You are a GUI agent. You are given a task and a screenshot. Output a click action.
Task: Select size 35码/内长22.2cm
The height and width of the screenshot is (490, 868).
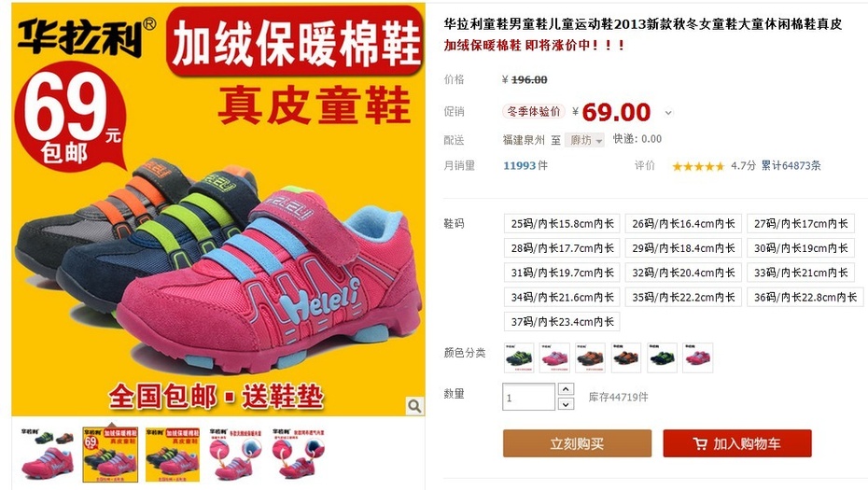tap(683, 298)
